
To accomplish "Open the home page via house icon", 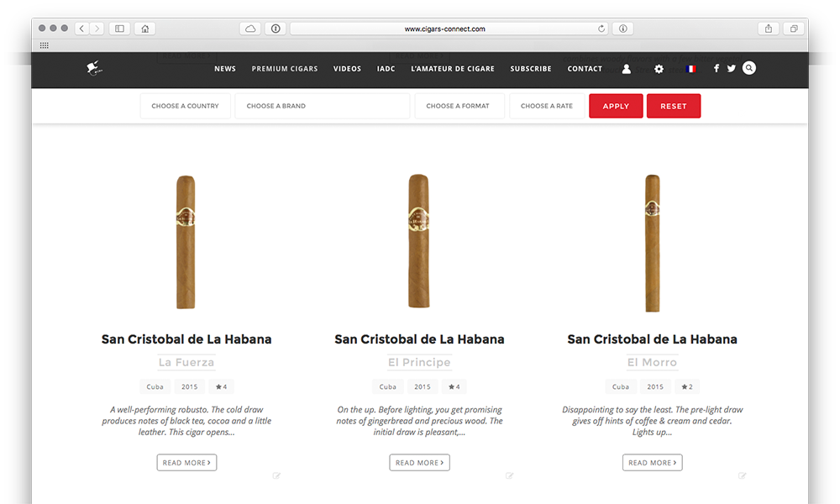I will (145, 29).
